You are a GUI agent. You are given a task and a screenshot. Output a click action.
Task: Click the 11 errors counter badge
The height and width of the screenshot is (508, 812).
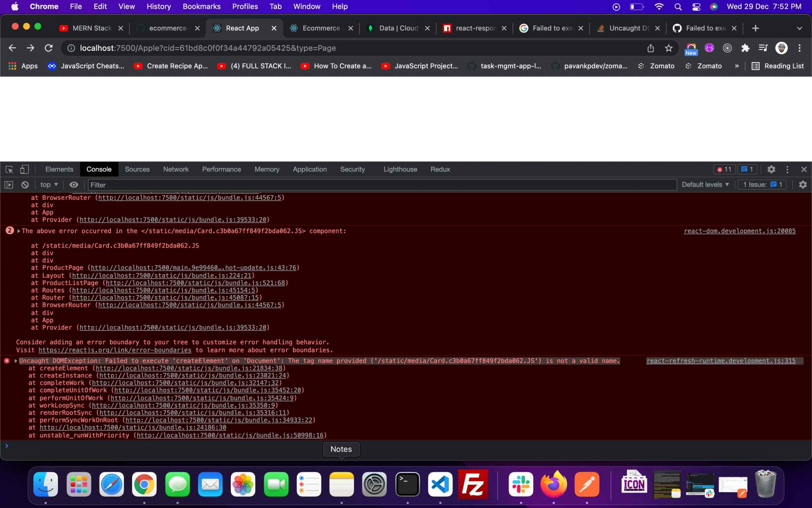[x=724, y=169]
